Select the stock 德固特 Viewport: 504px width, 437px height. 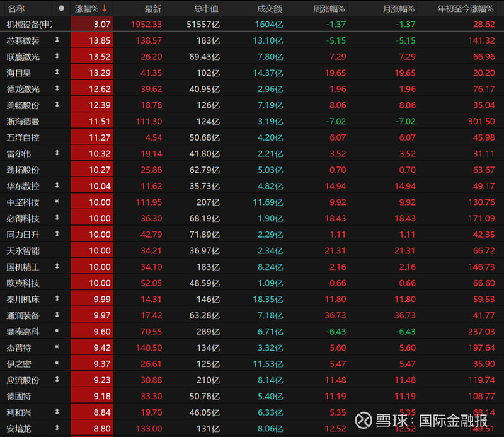tap(19, 397)
